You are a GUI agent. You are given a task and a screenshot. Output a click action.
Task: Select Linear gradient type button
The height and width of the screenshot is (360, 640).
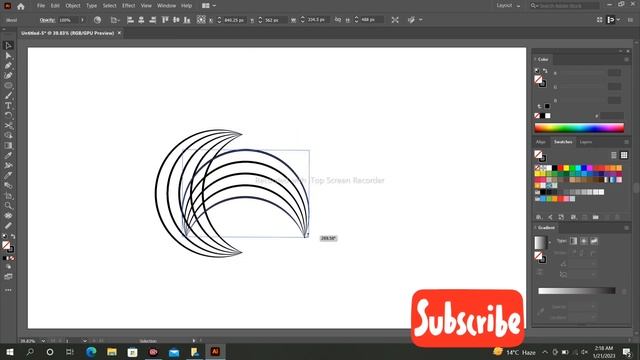click(573, 241)
